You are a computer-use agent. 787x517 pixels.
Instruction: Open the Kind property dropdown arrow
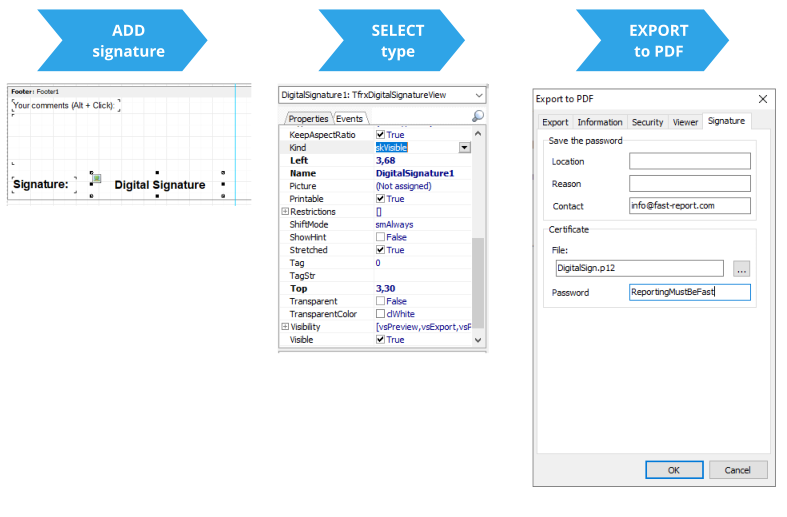464,147
